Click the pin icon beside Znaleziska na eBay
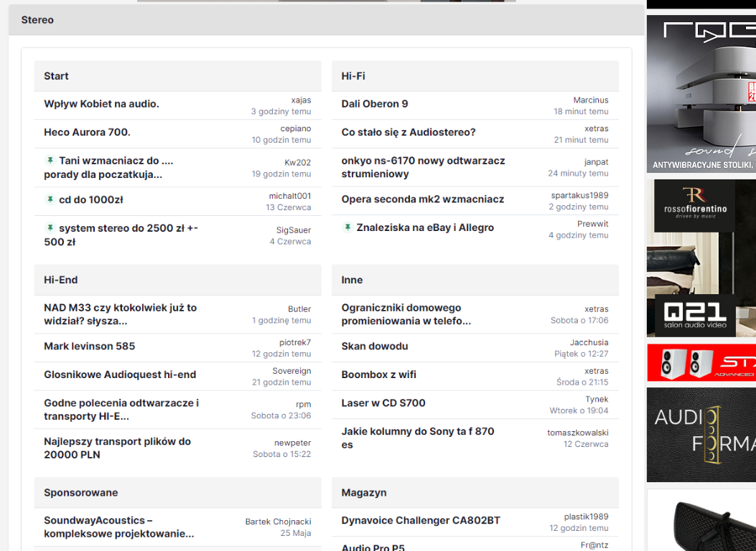Viewport: 756px width, 551px height. coord(347,227)
